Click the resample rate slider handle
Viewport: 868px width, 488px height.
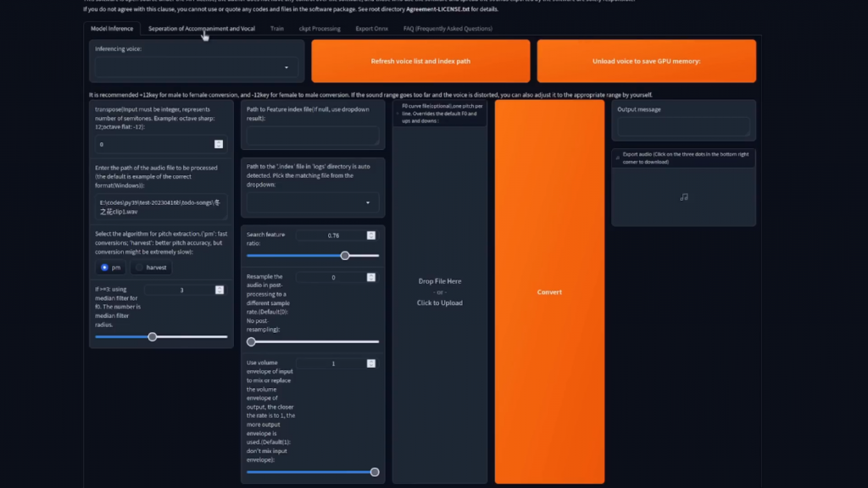(251, 342)
